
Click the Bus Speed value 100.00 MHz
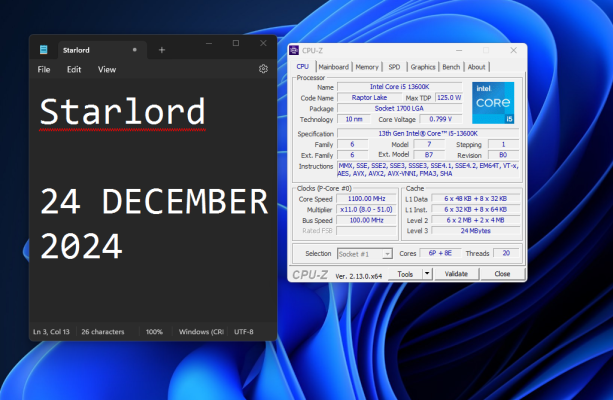click(366, 220)
